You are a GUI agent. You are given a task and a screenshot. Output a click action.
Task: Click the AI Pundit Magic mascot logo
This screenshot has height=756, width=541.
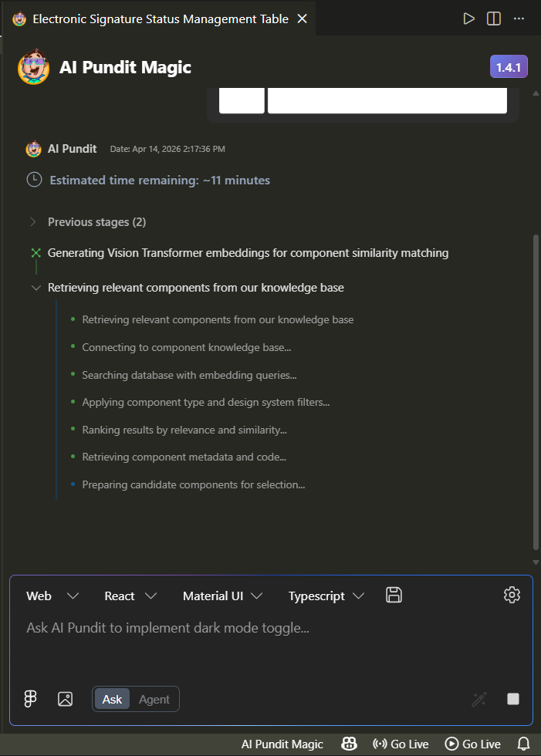click(33, 66)
